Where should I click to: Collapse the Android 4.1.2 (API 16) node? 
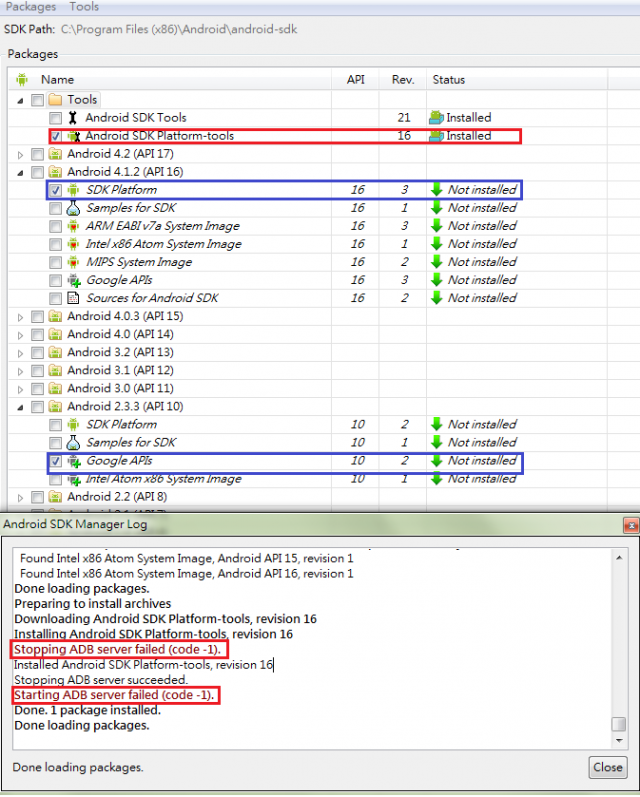[x=20, y=173]
